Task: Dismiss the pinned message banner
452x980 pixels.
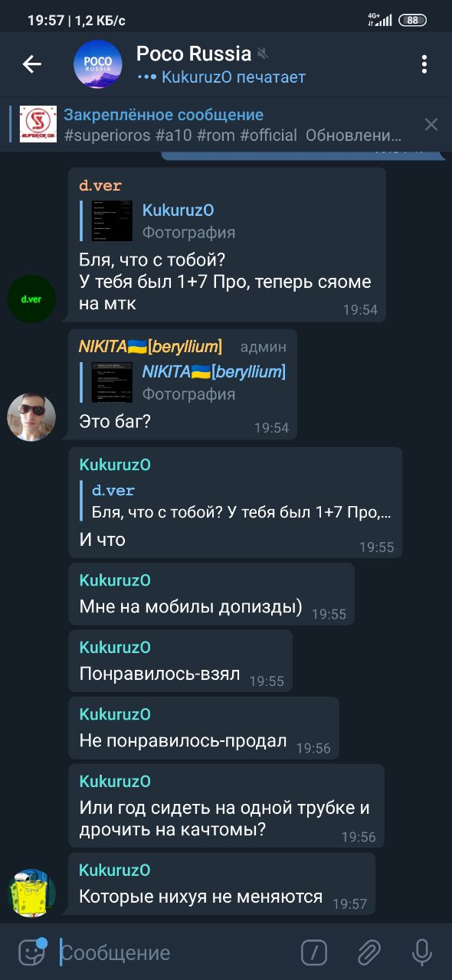Action: tap(431, 124)
